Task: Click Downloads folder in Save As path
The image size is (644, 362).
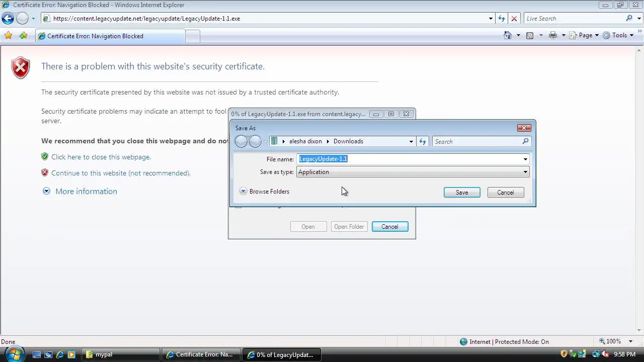Action: pos(348,141)
